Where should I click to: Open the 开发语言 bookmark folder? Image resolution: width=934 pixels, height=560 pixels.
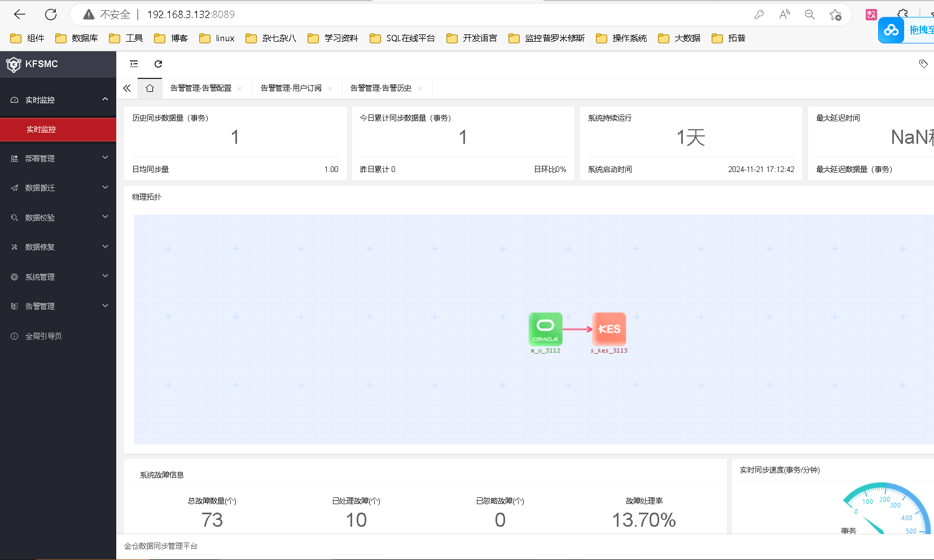point(472,38)
